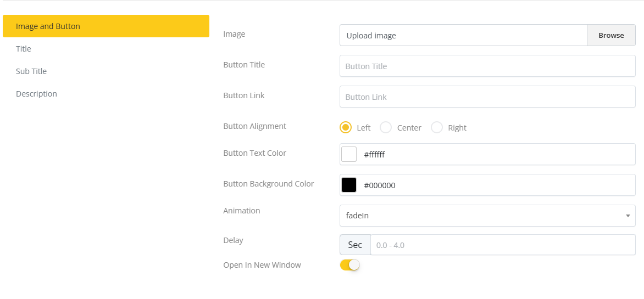The image size is (644, 299).
Task: Select Left button alignment
Action: point(346,127)
